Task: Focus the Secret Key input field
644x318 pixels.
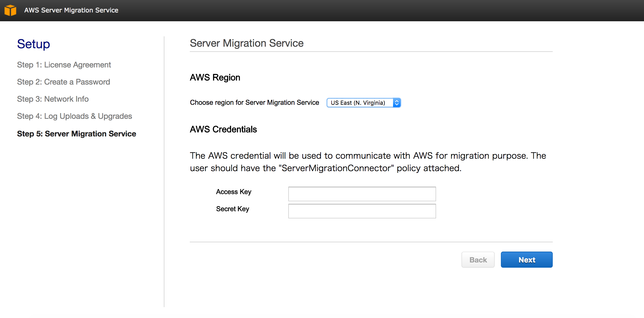Action: tap(362, 211)
